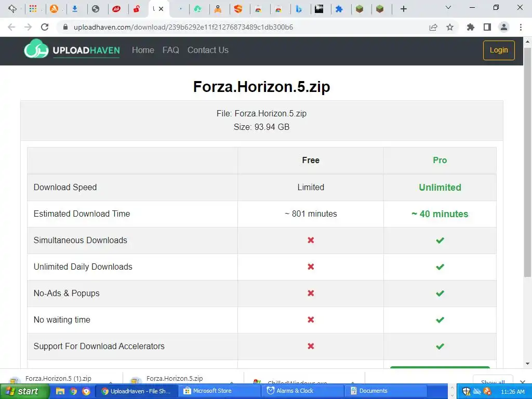Open File Explorer from the taskbar quick launch
Screen dimensions: 532x399
pyautogui.click(x=60, y=391)
